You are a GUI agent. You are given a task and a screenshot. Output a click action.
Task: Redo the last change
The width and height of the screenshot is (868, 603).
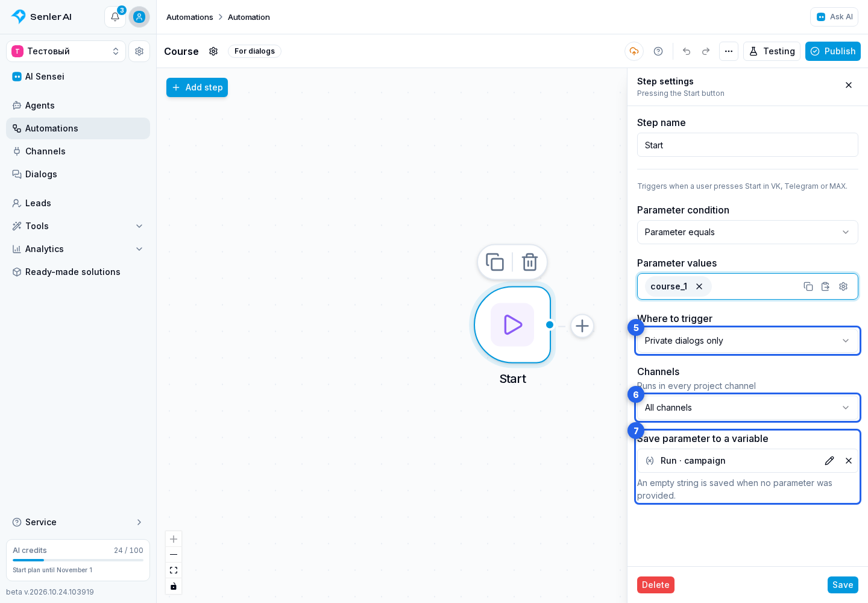pos(706,51)
